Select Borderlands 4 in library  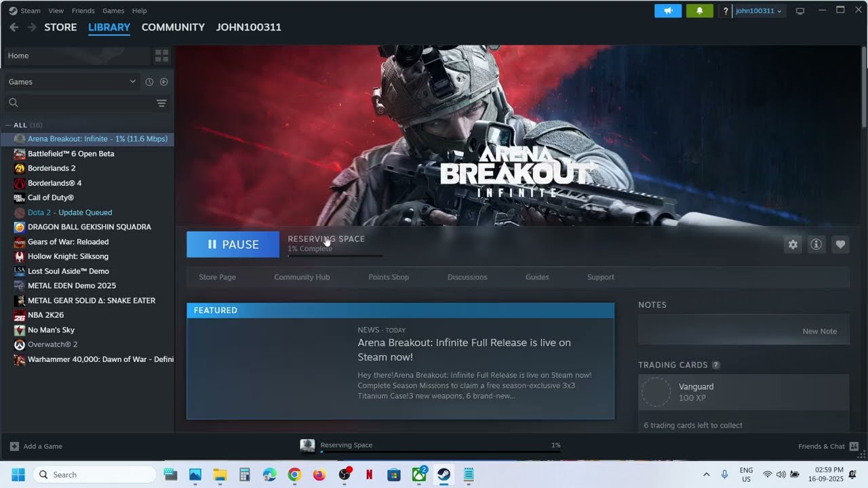[x=87, y=183]
